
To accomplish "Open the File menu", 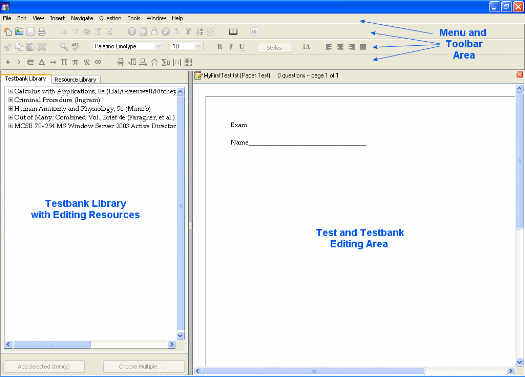I will (7, 18).
